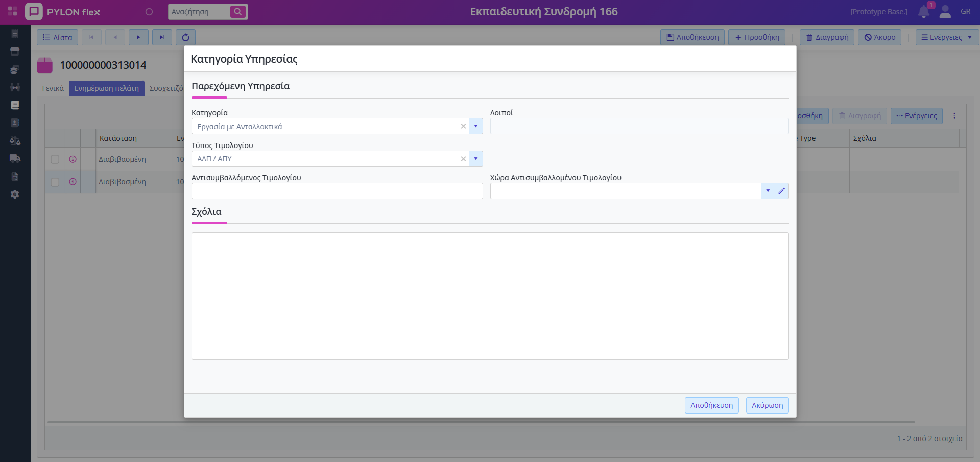980x462 pixels.
Task: Tick the first row checkbox in the grid
Action: pos(55,159)
